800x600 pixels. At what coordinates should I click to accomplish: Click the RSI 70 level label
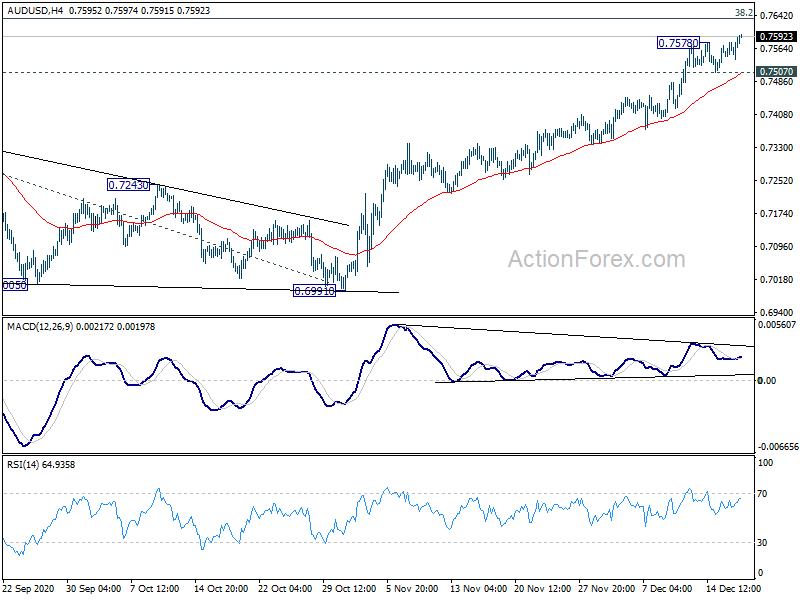click(762, 494)
